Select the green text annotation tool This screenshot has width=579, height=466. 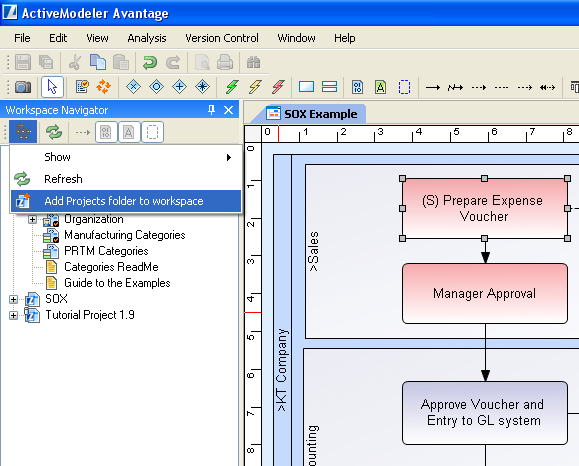click(381, 87)
